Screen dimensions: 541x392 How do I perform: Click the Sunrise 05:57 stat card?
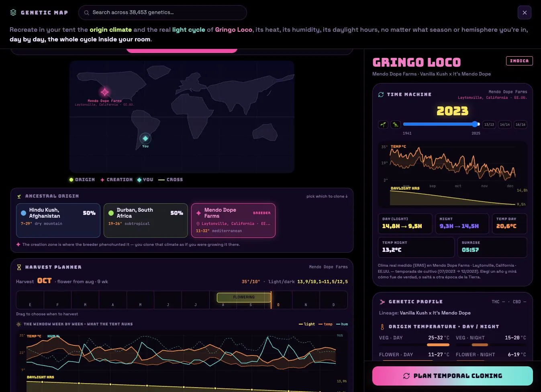[x=492, y=247]
